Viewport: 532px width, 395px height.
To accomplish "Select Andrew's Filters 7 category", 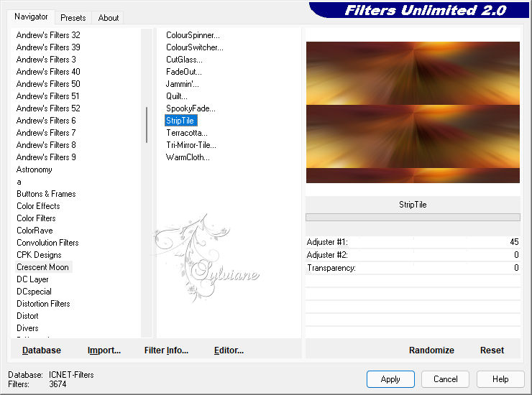I will [46, 133].
